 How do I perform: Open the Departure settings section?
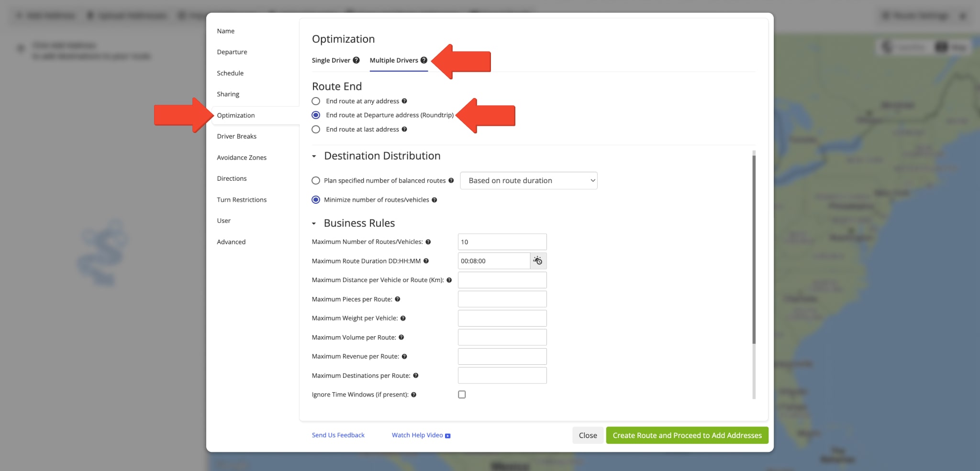pyautogui.click(x=232, y=52)
